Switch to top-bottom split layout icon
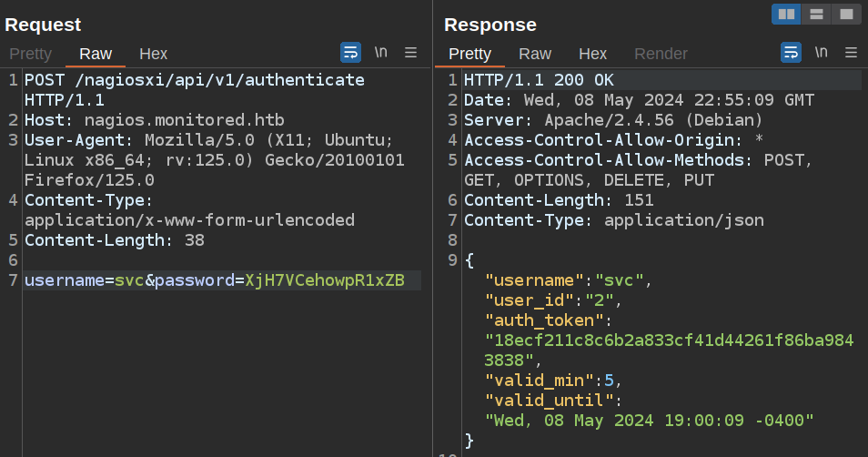868x457 pixels. point(816,14)
